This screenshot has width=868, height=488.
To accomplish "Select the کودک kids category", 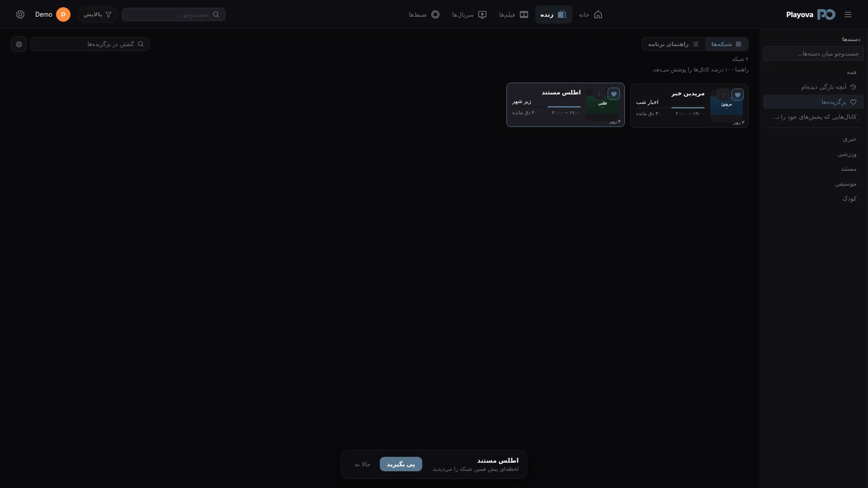I will pyautogui.click(x=813, y=198).
